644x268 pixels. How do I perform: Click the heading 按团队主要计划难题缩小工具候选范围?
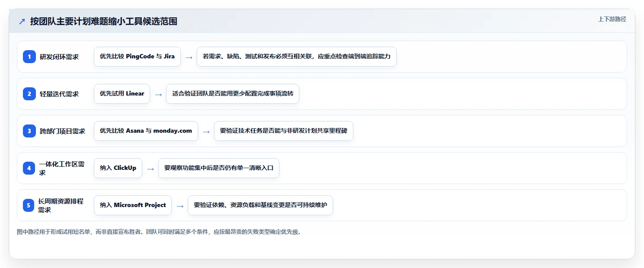tap(103, 22)
